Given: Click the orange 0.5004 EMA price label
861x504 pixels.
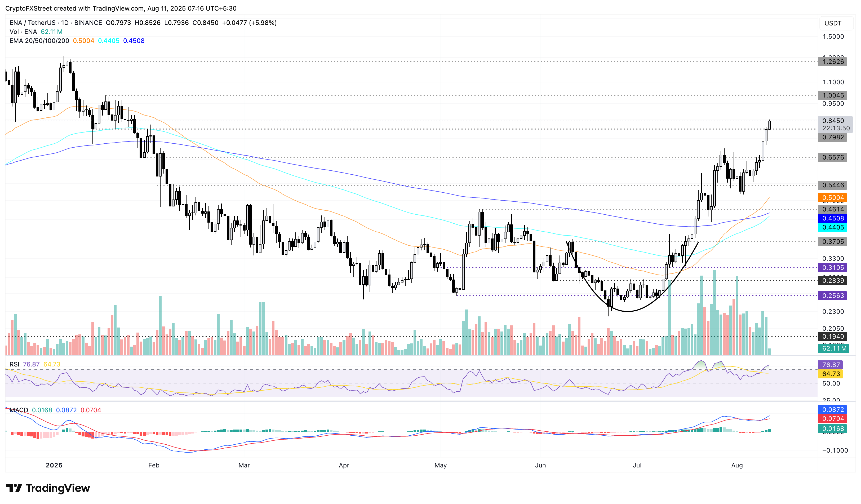Looking at the screenshot, I should pos(832,197).
